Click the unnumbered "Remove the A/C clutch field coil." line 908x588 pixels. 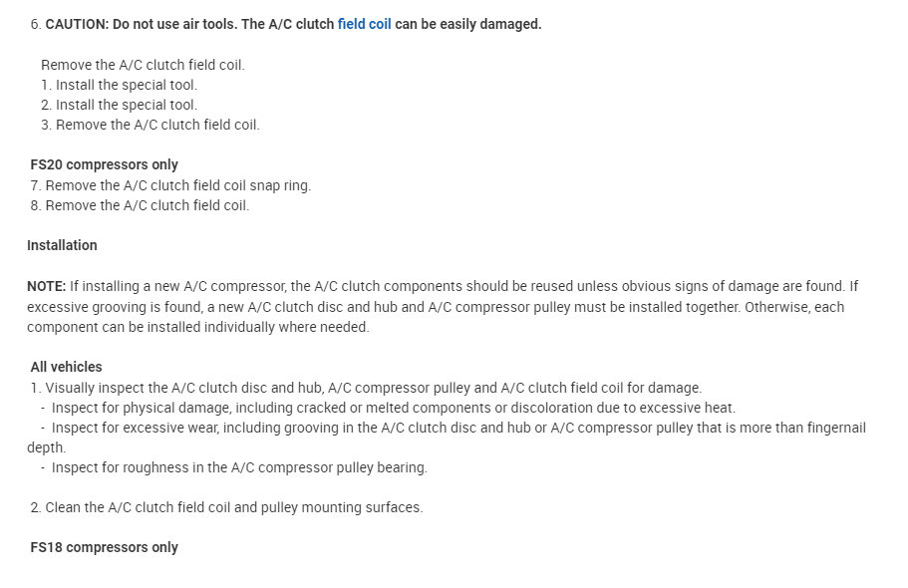pos(143,65)
